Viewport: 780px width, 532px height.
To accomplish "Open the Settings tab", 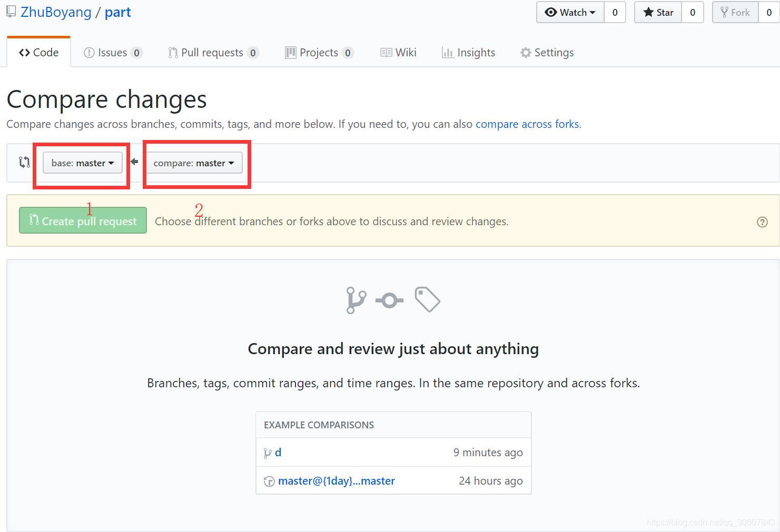I will 547,52.
